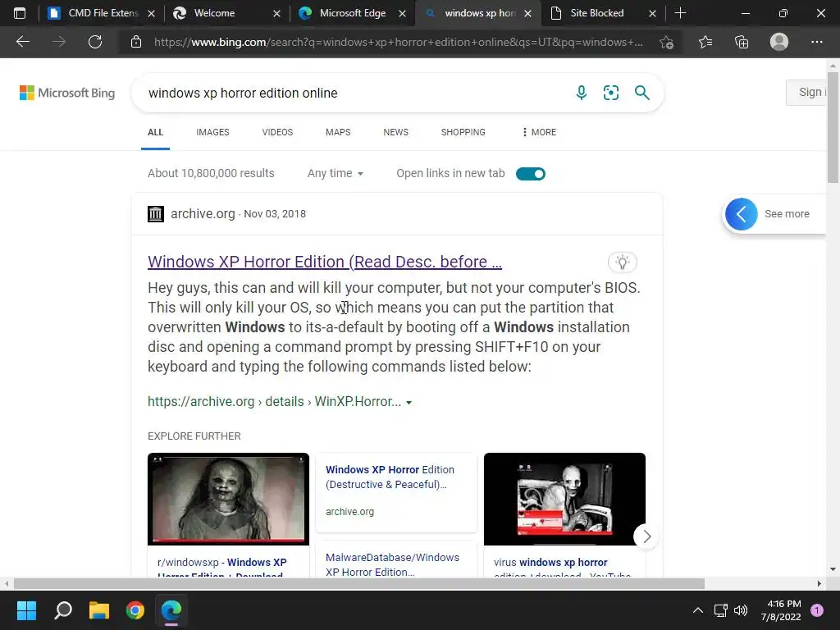This screenshot has width=840, height=630.
Task: Open Collections panel
Action: (x=742, y=42)
